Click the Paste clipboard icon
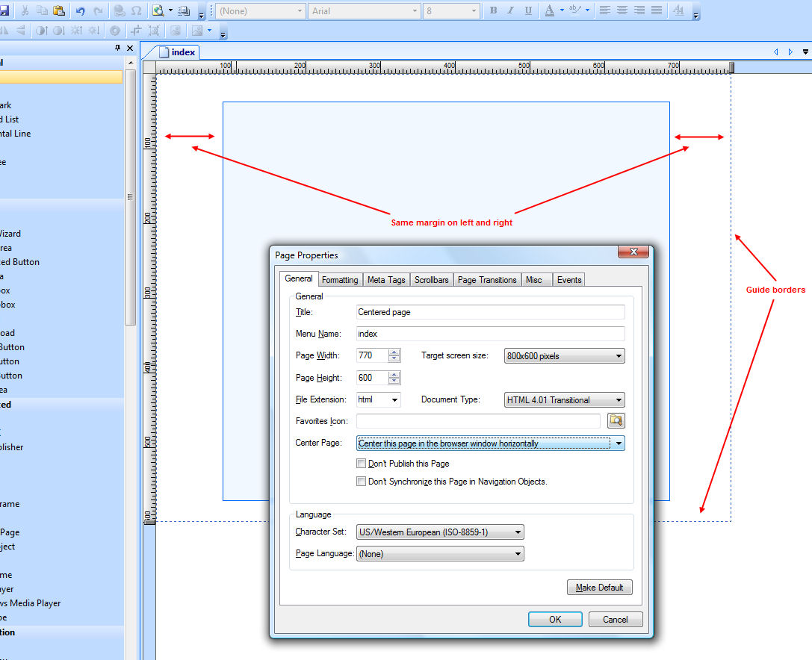This screenshot has width=812, height=660. click(x=59, y=11)
